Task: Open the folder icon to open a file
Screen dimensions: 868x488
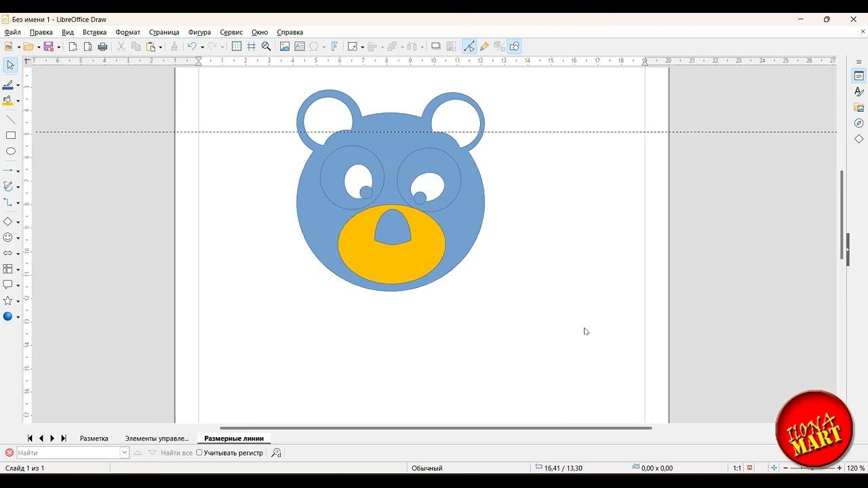Action: coord(28,47)
